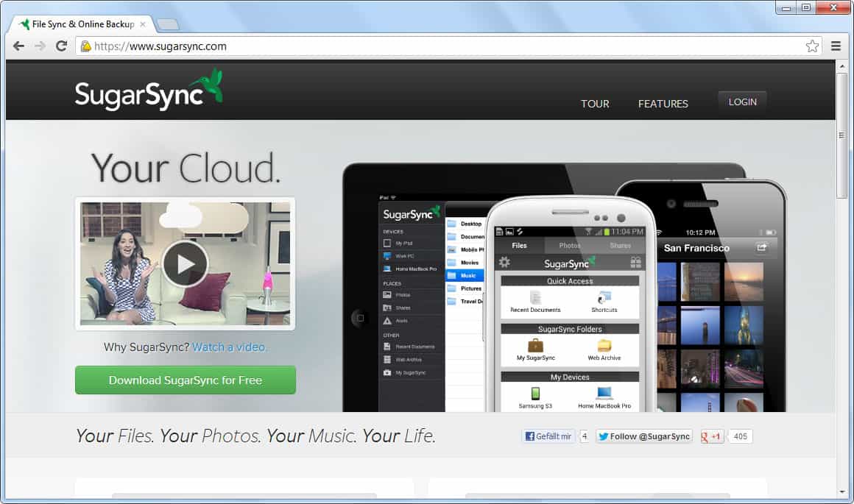Reload the SugarSync page
Viewport: 854px width, 504px height.
click(x=61, y=46)
